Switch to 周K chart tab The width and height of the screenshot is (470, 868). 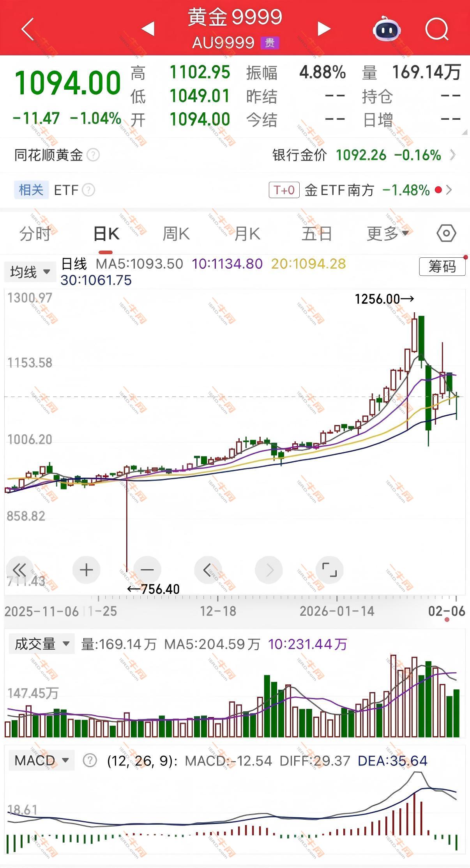click(x=176, y=234)
